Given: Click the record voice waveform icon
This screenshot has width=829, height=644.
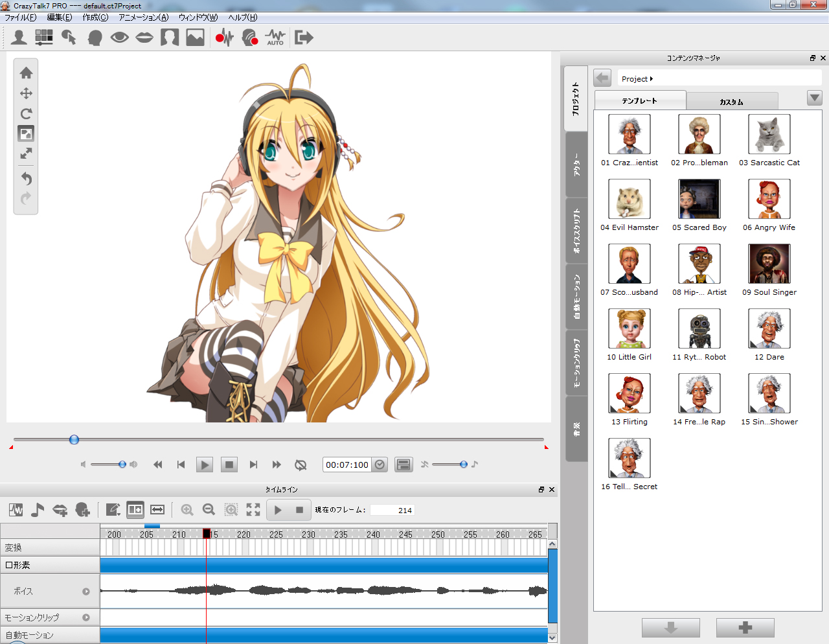Looking at the screenshot, I should 224,37.
